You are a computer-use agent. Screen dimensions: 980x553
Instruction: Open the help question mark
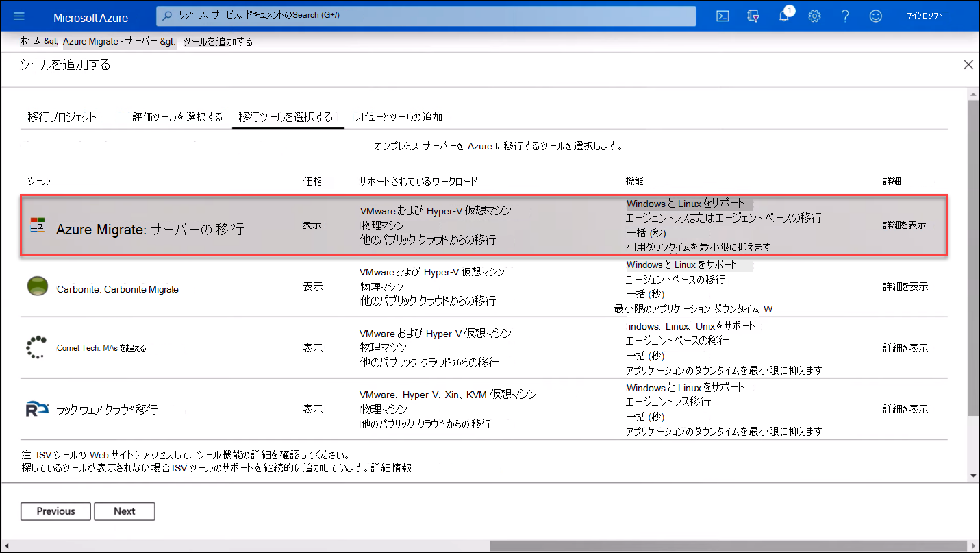tap(845, 16)
